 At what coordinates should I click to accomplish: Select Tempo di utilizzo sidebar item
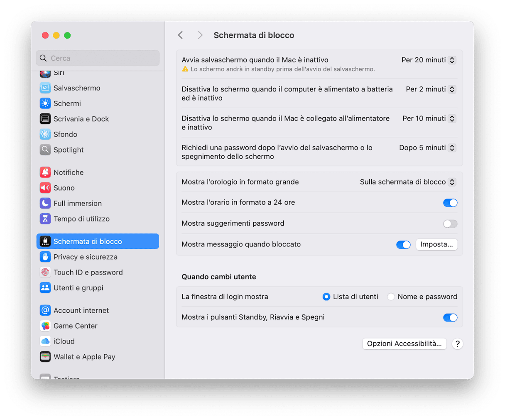pos(98,219)
